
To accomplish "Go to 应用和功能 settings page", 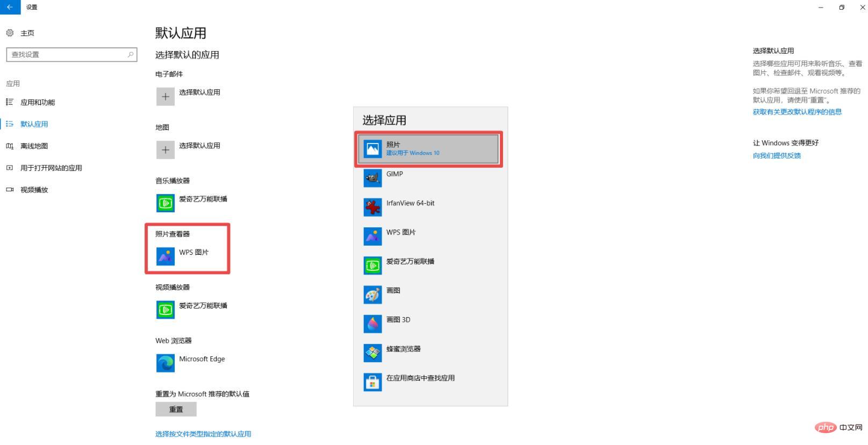I will coord(38,102).
